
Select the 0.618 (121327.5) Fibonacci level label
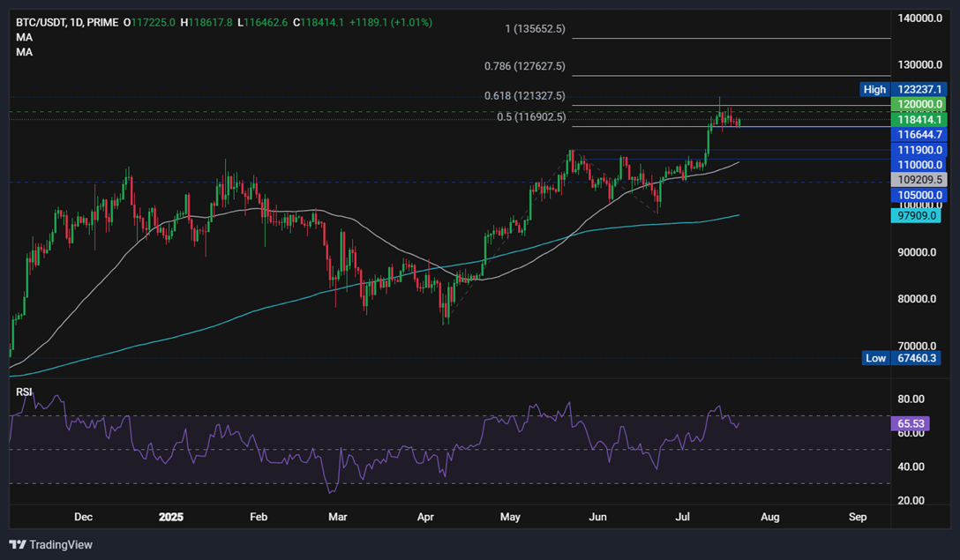pos(527,95)
